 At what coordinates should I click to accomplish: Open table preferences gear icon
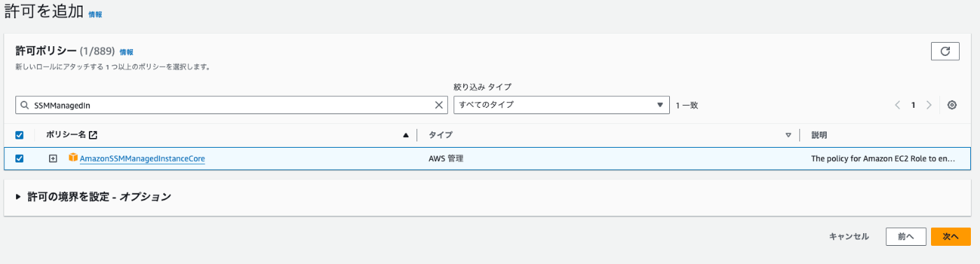click(952, 105)
